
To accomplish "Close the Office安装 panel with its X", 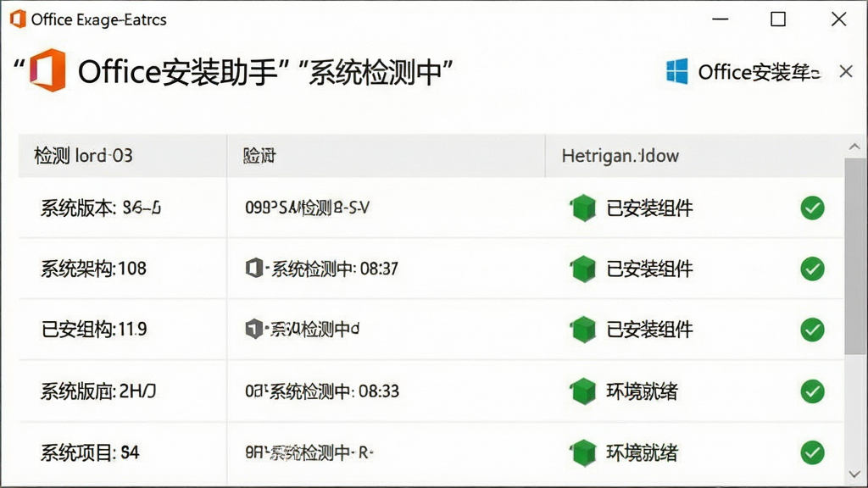I will pos(845,71).
